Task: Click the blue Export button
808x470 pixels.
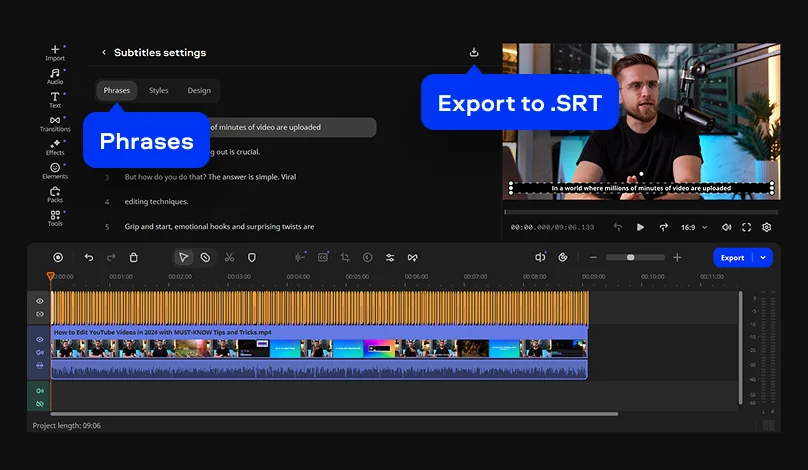Action: click(x=733, y=257)
